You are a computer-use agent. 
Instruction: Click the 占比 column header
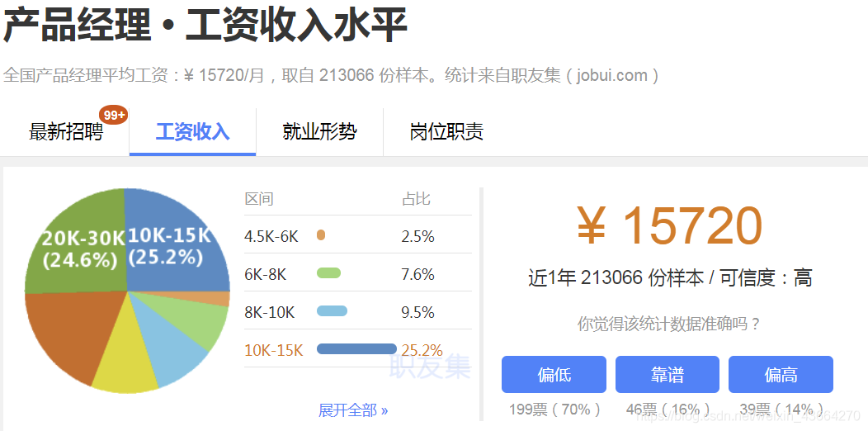click(417, 199)
